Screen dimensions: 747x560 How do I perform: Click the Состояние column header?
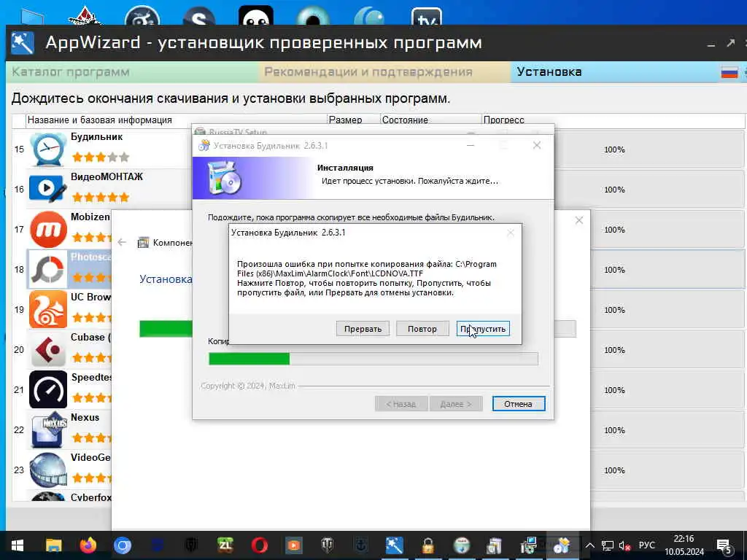click(x=430, y=120)
